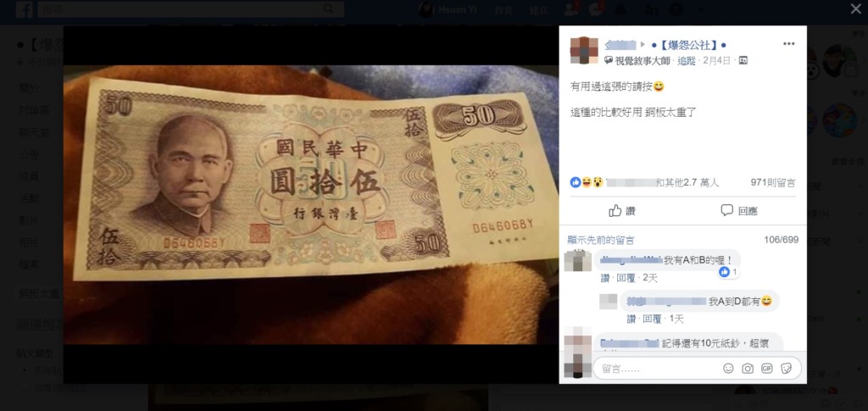
Task: Toggle 追蹤 follow on the poster
Action: pos(687,61)
